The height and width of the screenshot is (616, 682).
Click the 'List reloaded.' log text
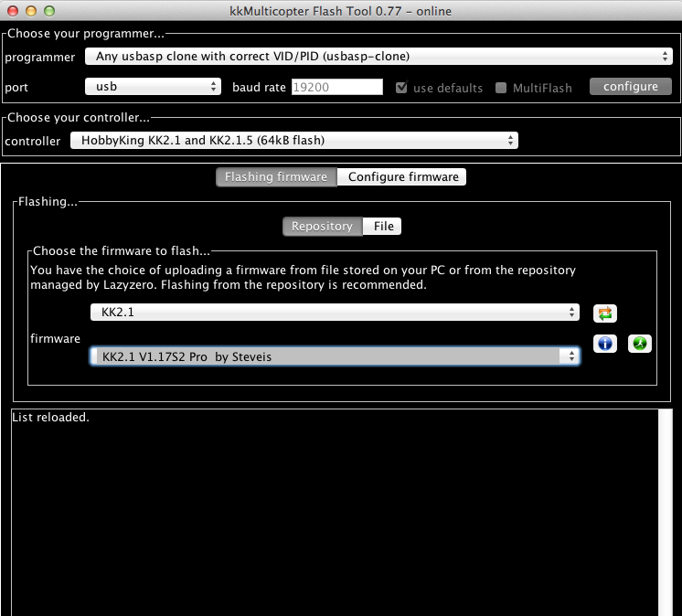[x=50, y=418]
